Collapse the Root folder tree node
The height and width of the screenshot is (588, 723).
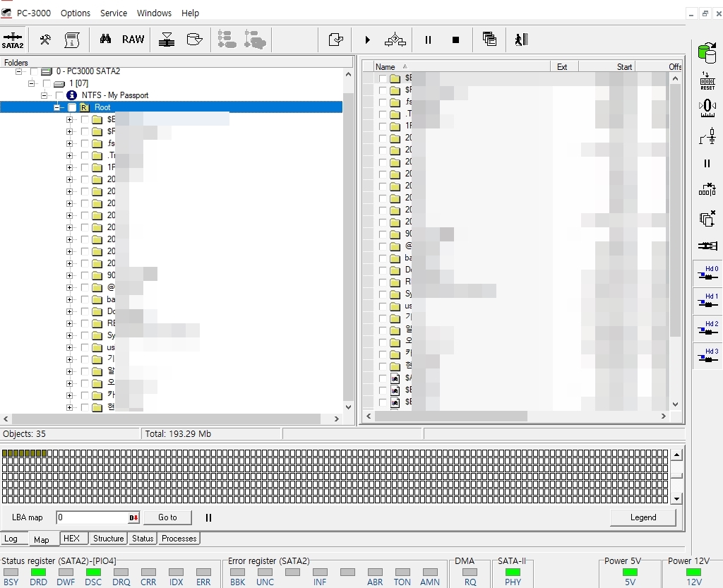point(57,107)
